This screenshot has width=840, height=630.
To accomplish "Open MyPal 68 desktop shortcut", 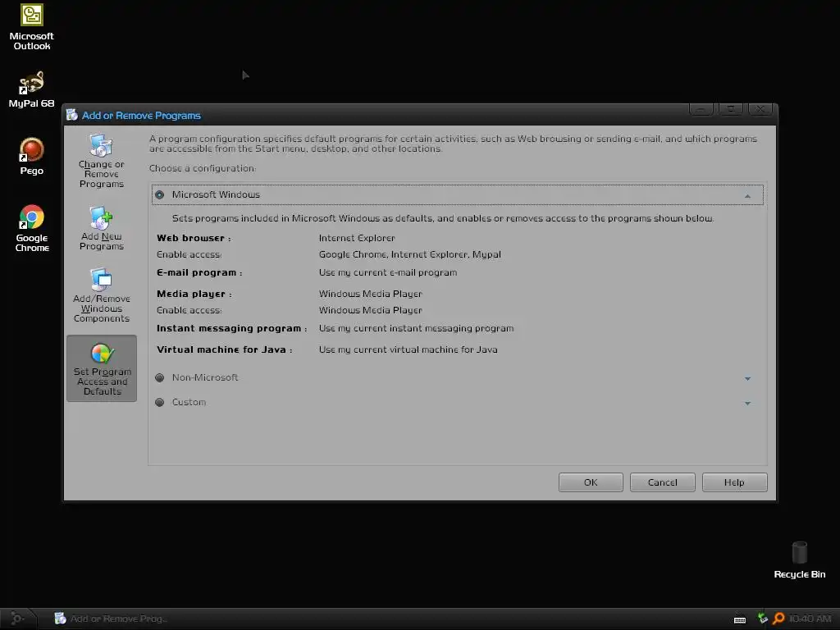I will pyautogui.click(x=32, y=89).
